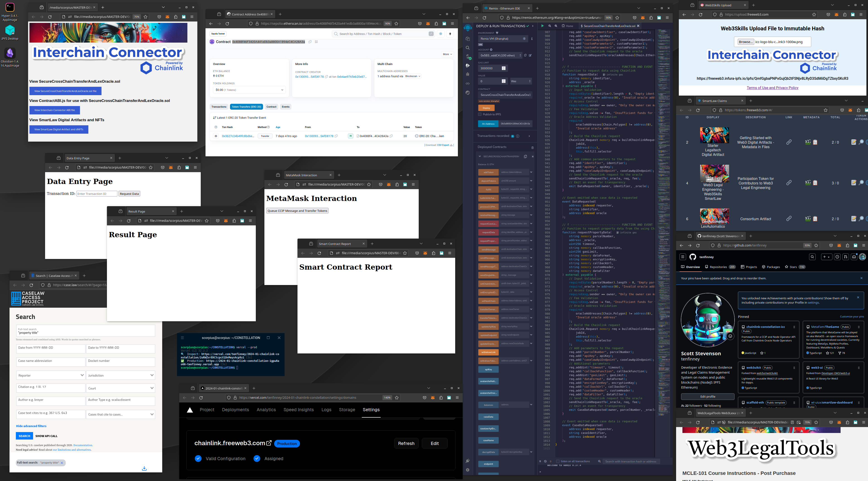Open Terms of Use and Privacy Policy link
The image size is (868, 481).
[x=772, y=88]
